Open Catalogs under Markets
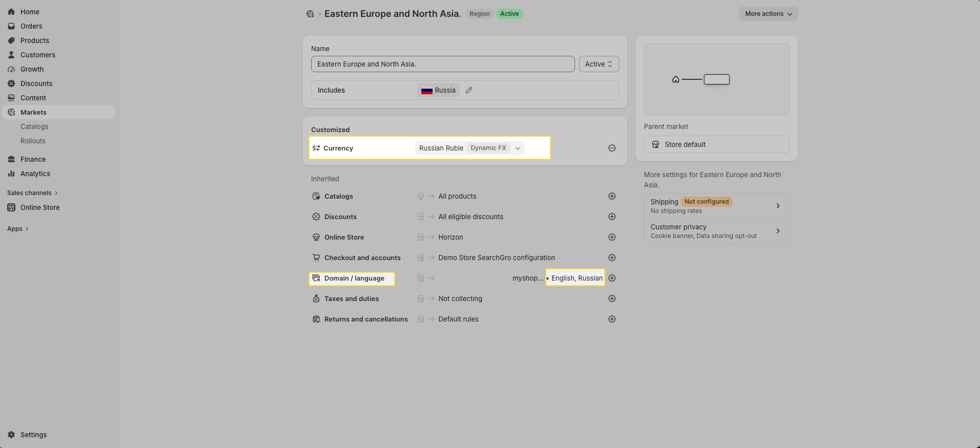This screenshot has height=448, width=980. pyautogui.click(x=34, y=126)
